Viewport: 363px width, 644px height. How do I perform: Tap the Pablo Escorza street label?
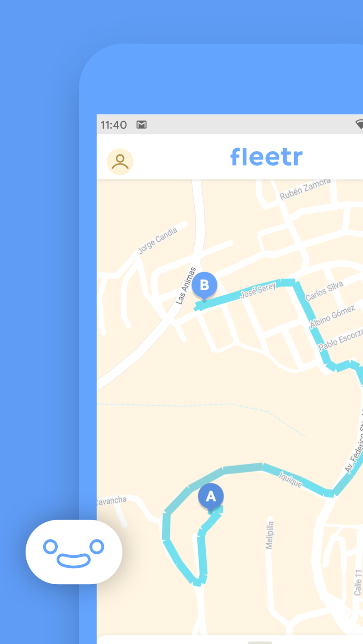341,340
